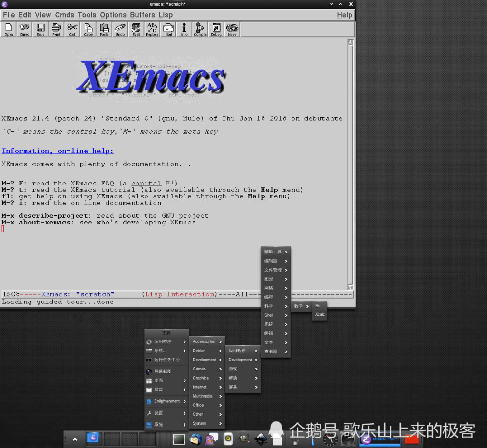
Task: Click the Debug toolbar icon
Action: pos(216,29)
